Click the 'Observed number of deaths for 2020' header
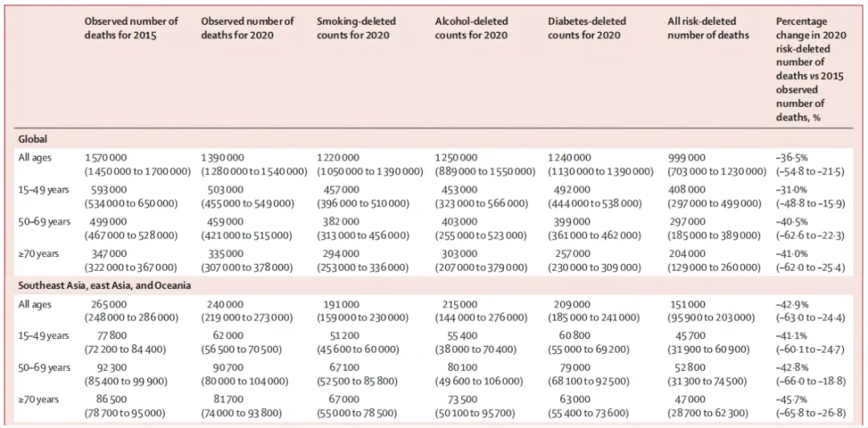868x428 pixels. pos(248,28)
